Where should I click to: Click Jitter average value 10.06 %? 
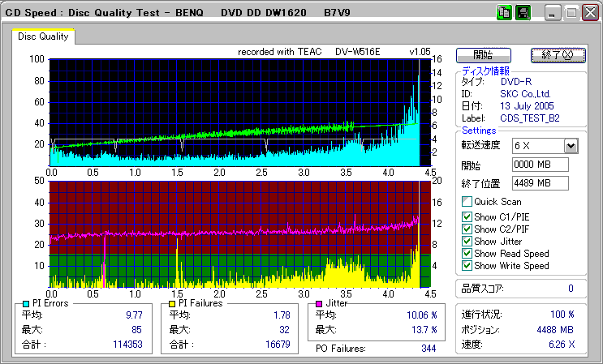point(422,315)
